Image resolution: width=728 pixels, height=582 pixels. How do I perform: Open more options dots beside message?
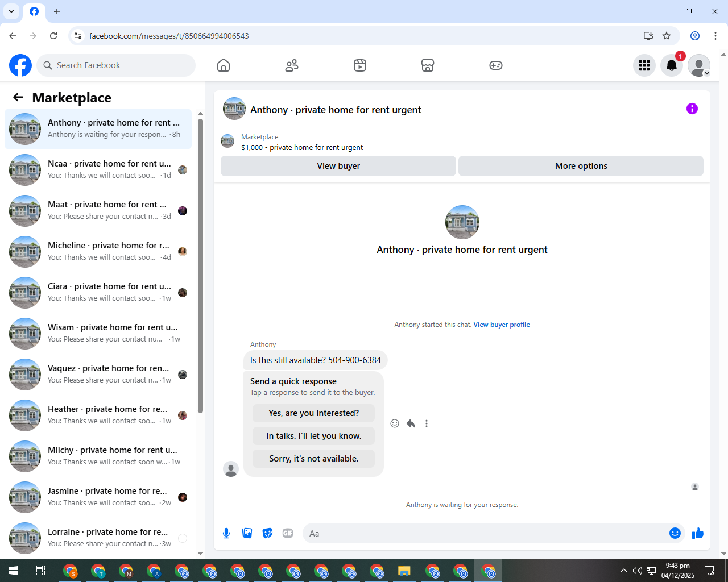click(x=427, y=423)
